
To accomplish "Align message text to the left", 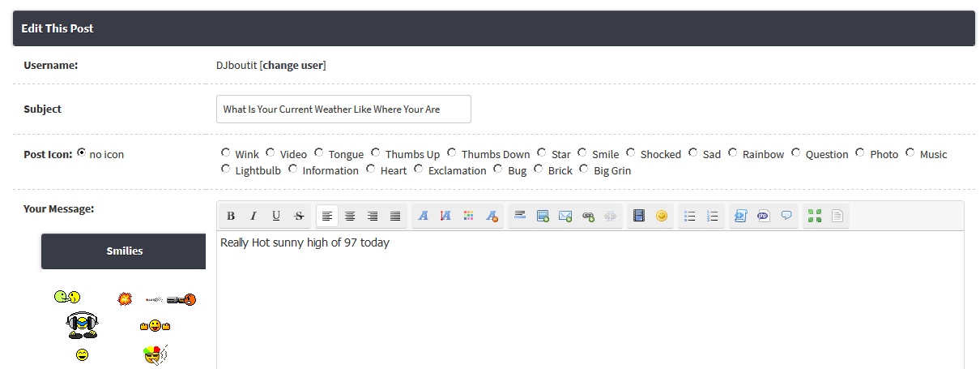I will click(327, 216).
